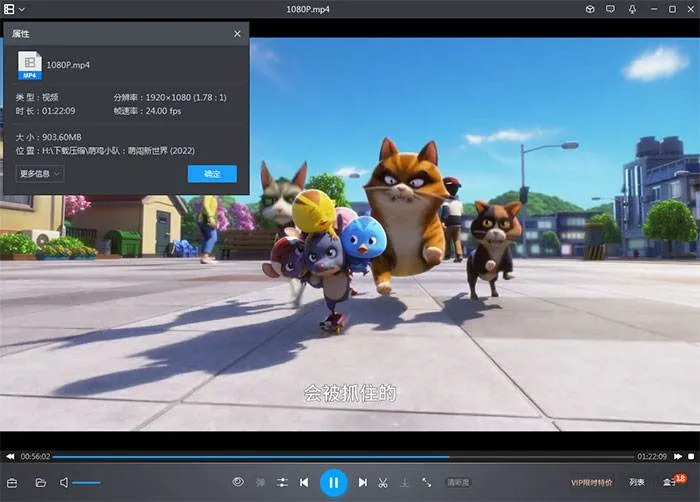This screenshot has width=700, height=502.
Task: Click the rewind double-arrow icon
Action: pos(10,456)
